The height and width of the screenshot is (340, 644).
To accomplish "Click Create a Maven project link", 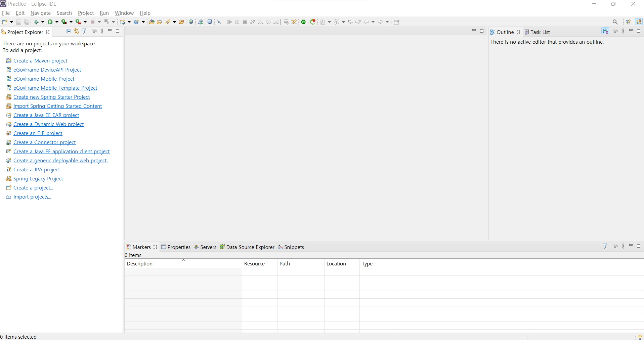I will [40, 60].
